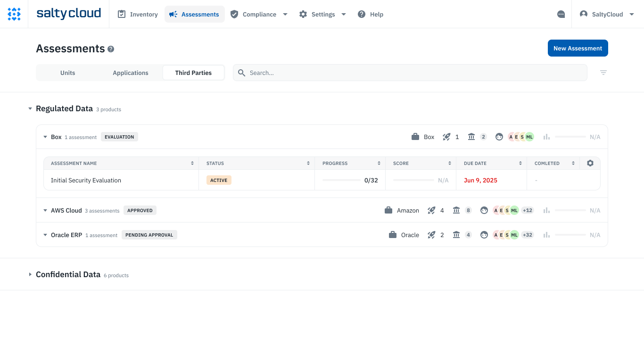Click the bar chart icon in Box row
The image size is (644, 362).
546,137
